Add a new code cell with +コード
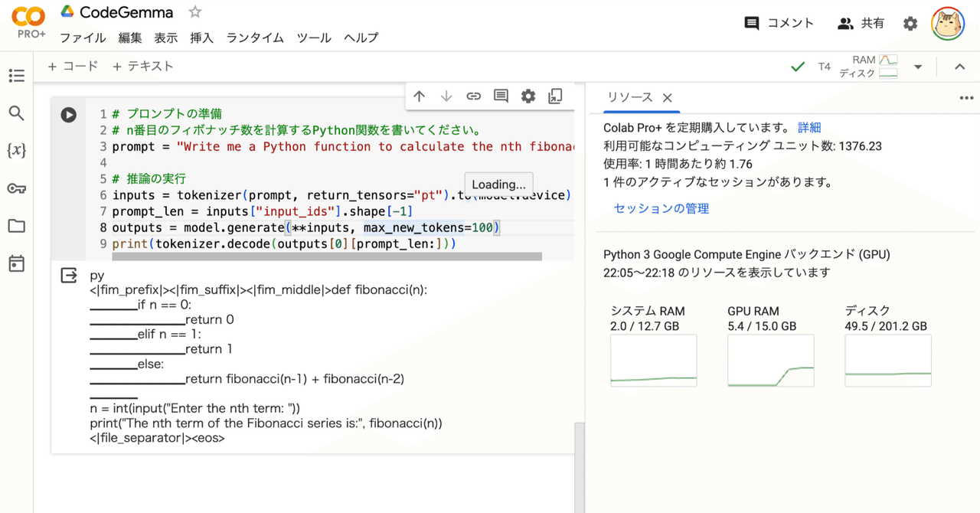This screenshot has width=980, height=513. tap(73, 66)
